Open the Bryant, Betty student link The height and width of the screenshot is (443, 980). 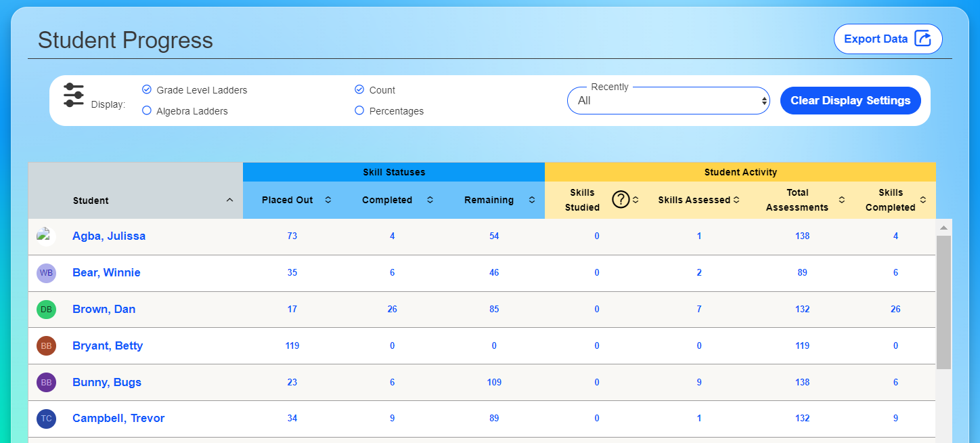click(108, 346)
